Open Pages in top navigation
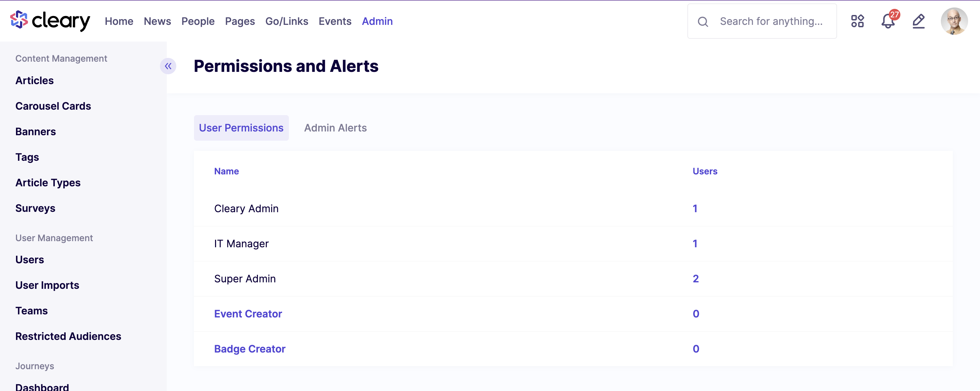This screenshot has height=391, width=980. pyautogui.click(x=240, y=21)
